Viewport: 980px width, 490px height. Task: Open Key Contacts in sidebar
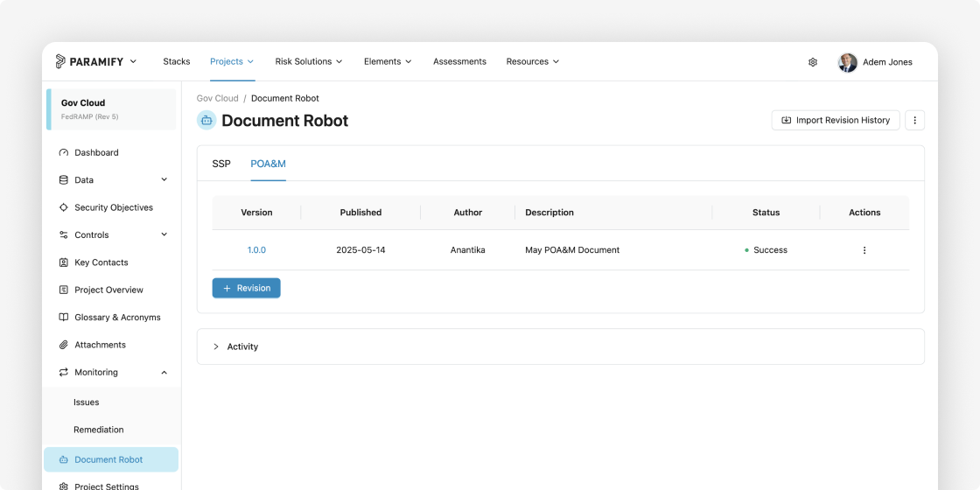[101, 262]
